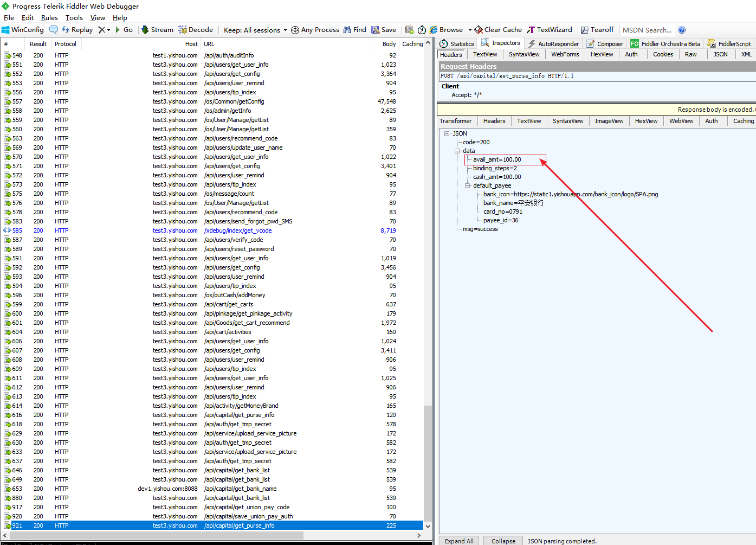The image size is (756, 545).
Task: Click session list scrollbar up arrow
Action: pos(428,43)
